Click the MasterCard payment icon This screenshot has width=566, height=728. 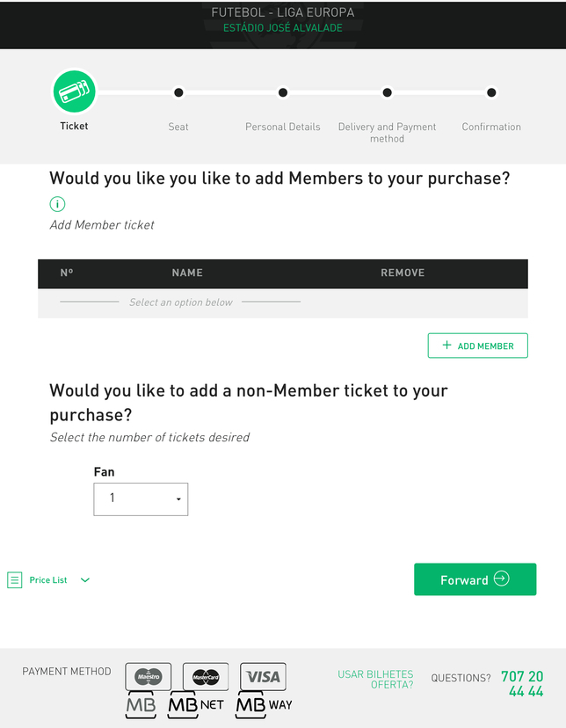tap(206, 676)
